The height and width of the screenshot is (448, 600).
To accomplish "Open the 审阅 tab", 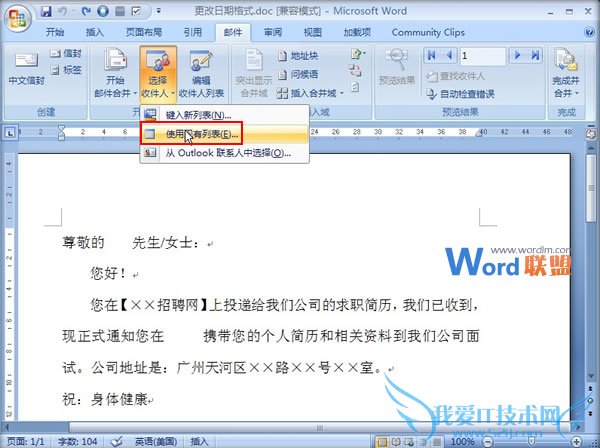I will 273,32.
